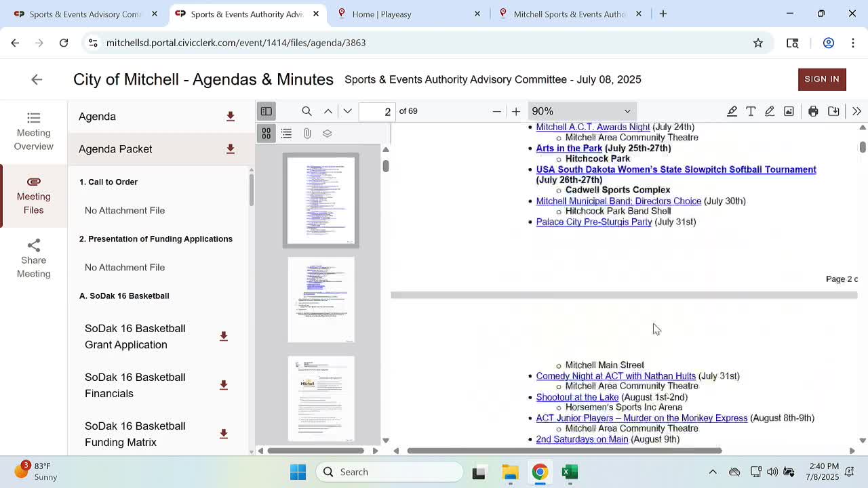868x488 pixels.
Task: Download SoDak 16 Basketball Funding Matrix
Action: [224, 434]
